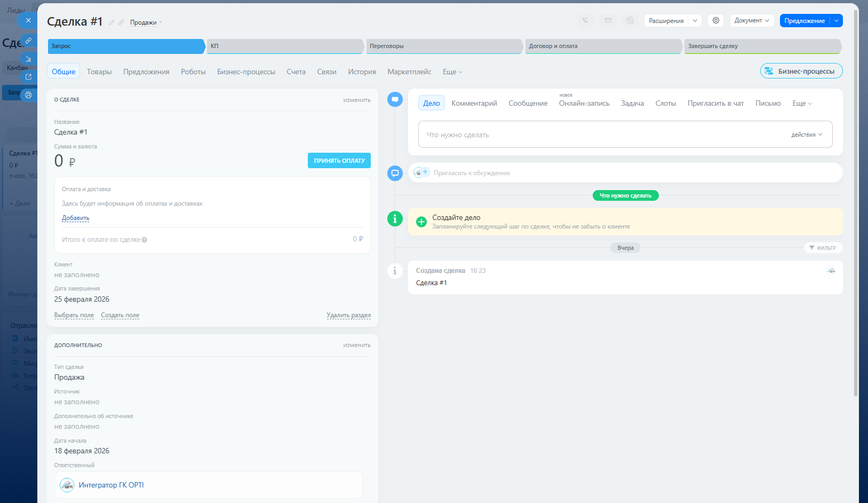Open the Комментарий tab in the timeline
This screenshot has height=503, width=868.
pyautogui.click(x=474, y=103)
